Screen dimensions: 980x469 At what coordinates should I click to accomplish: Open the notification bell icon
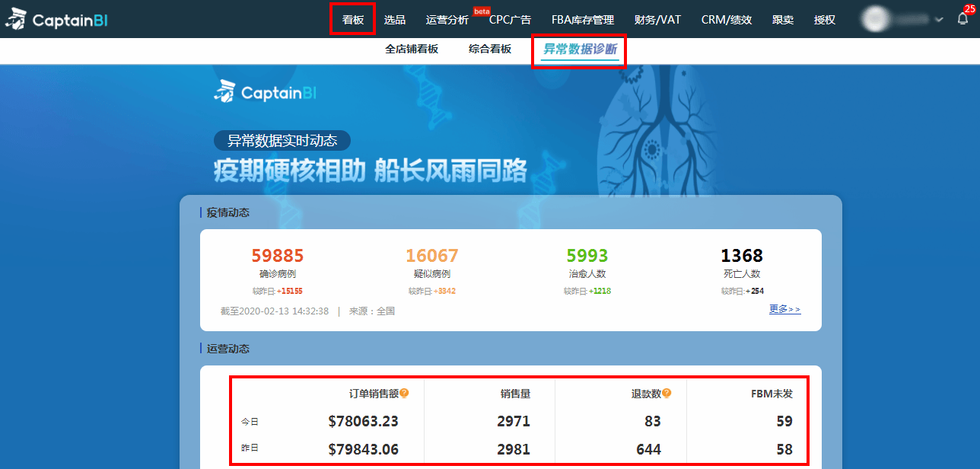coord(963,20)
